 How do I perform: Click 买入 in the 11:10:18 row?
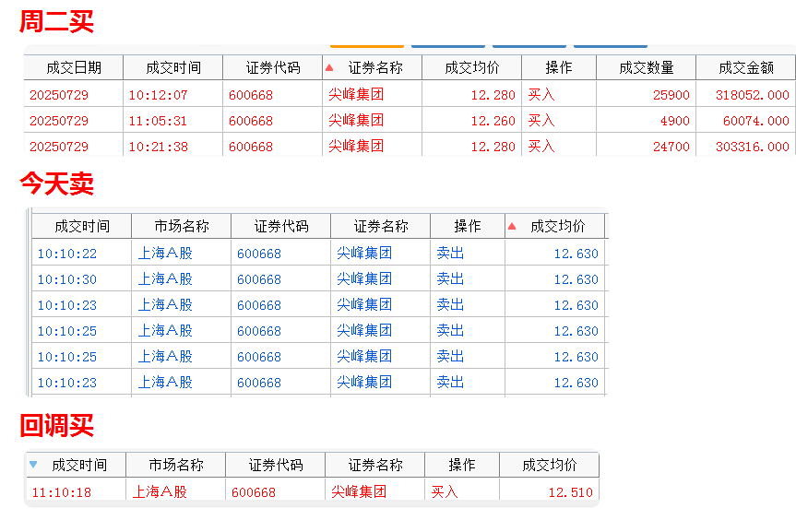click(x=445, y=491)
